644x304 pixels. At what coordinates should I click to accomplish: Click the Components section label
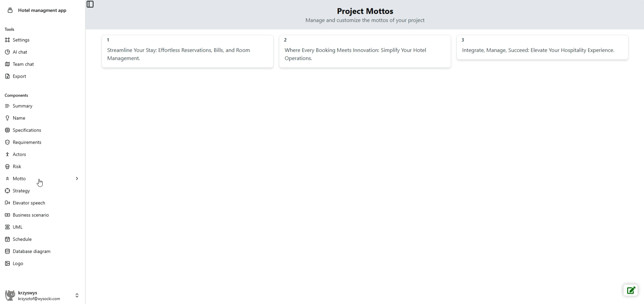coord(16,96)
